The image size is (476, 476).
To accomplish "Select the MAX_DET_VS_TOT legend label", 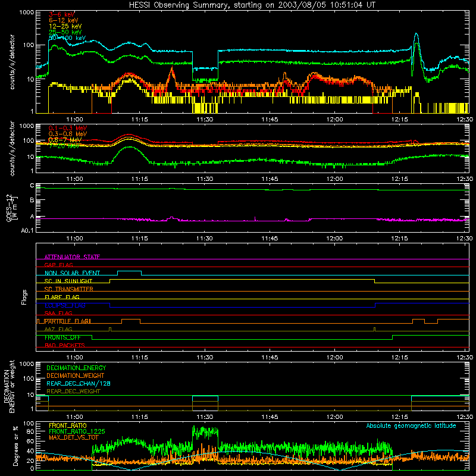I will 73,437.
